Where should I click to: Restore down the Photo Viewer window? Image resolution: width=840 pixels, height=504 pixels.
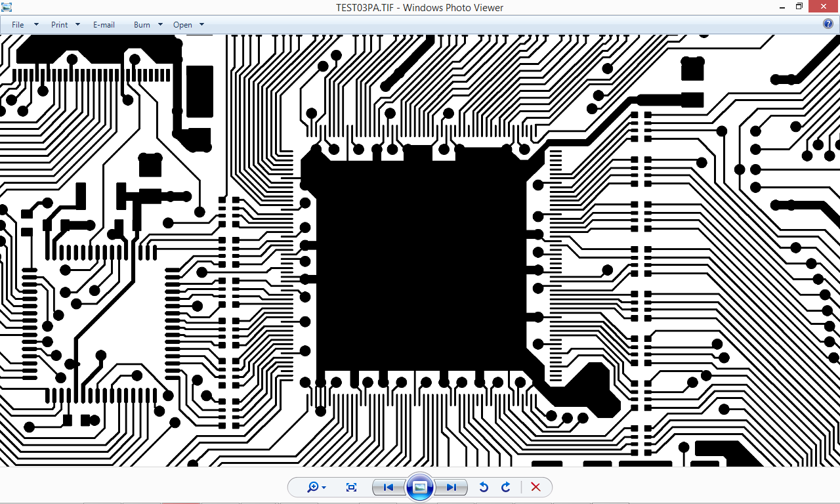799,6
